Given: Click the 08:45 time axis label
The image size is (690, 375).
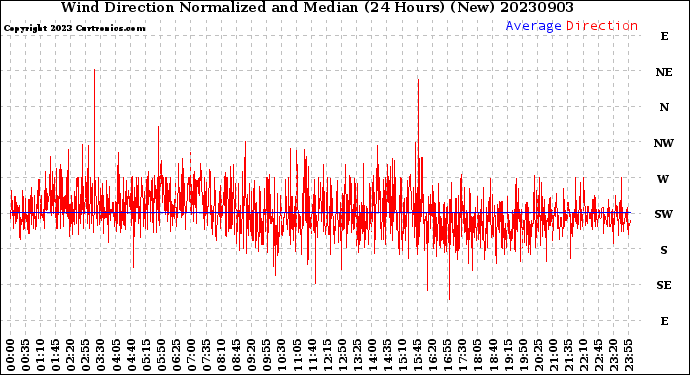Looking at the screenshot, I should (x=237, y=355).
